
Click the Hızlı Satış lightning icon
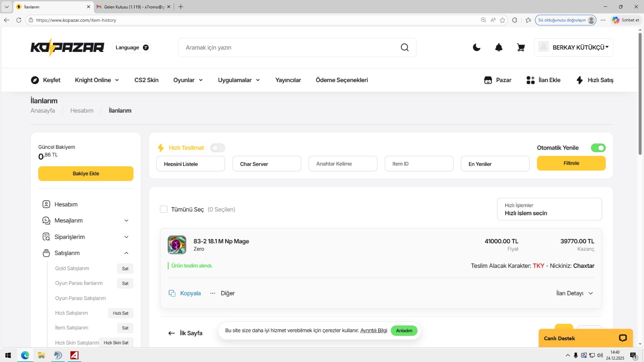(580, 80)
